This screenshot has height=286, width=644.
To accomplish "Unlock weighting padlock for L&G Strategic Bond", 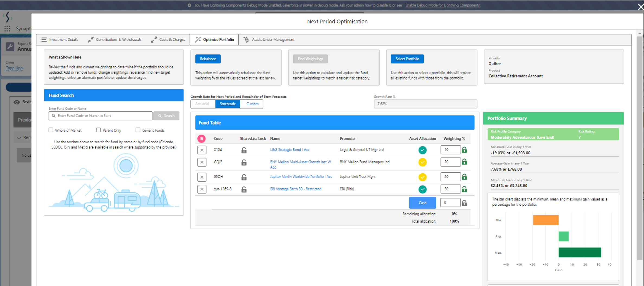I will click(x=464, y=150).
